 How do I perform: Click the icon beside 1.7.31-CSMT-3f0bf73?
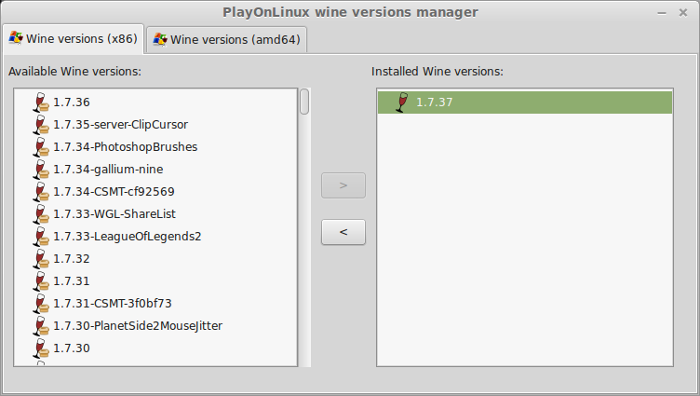(x=41, y=303)
